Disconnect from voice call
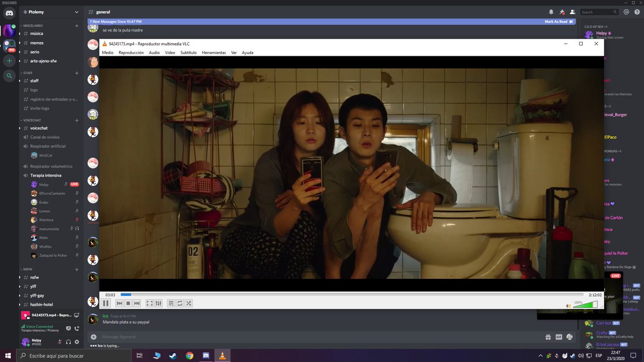The height and width of the screenshot is (362, 644). 77,328
